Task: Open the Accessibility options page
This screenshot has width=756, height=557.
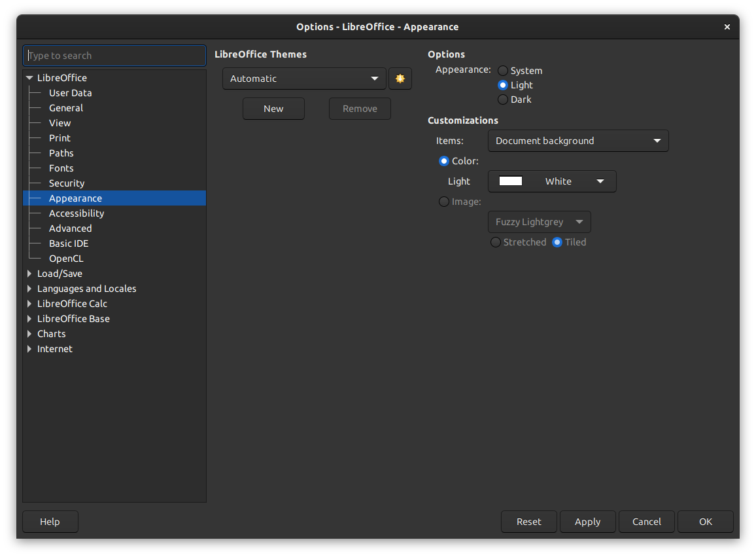Action: pos(77,213)
